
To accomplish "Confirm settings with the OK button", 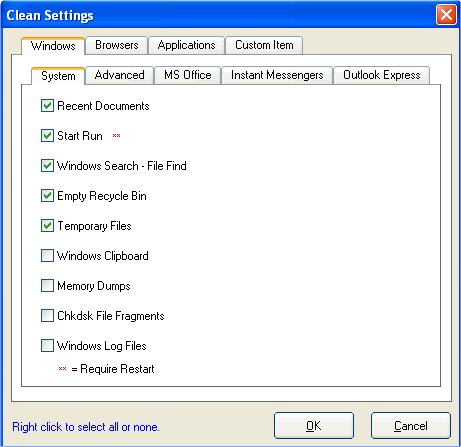I will coord(314,426).
